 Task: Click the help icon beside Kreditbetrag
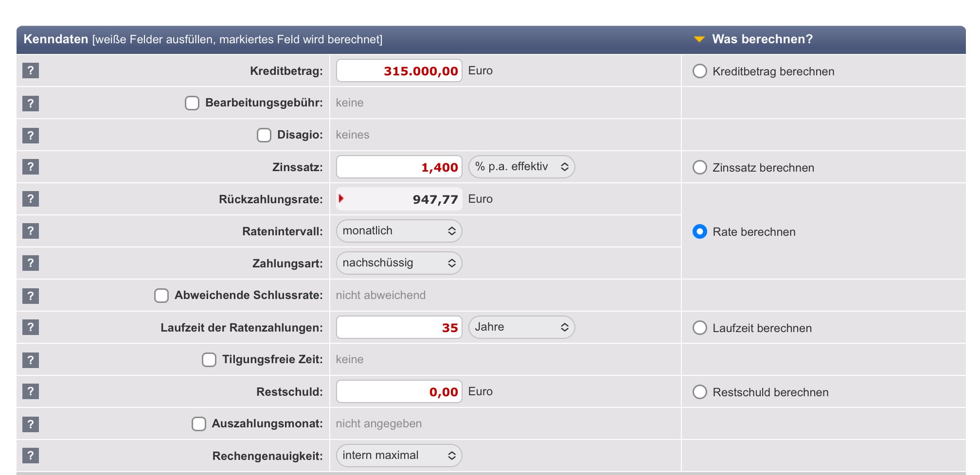pyautogui.click(x=31, y=70)
